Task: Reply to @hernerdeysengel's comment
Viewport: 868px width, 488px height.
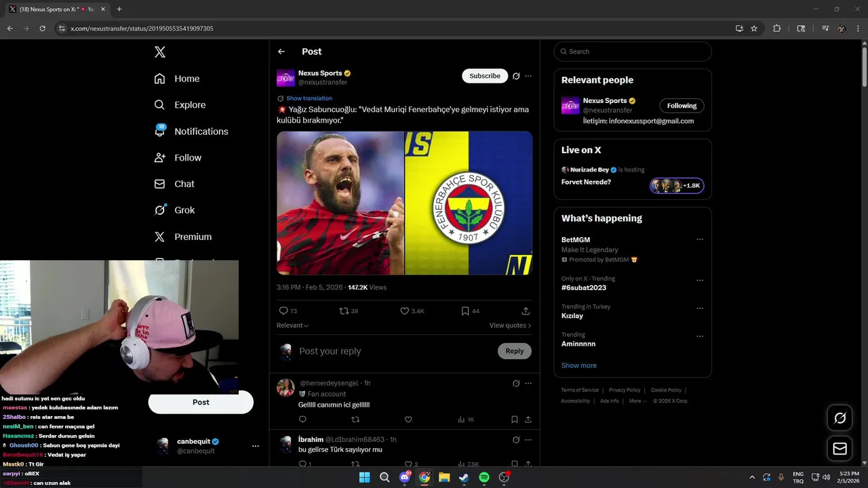Action: tap(302, 420)
